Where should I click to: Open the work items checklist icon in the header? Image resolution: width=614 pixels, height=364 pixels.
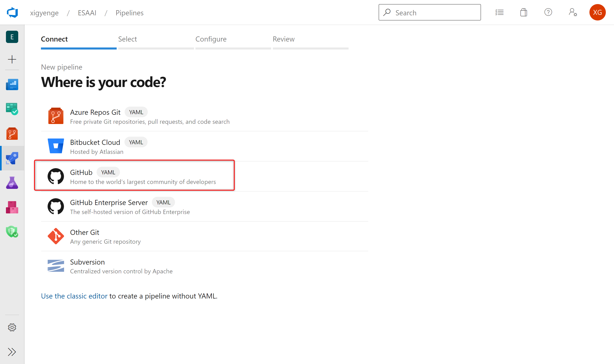pyautogui.click(x=499, y=12)
